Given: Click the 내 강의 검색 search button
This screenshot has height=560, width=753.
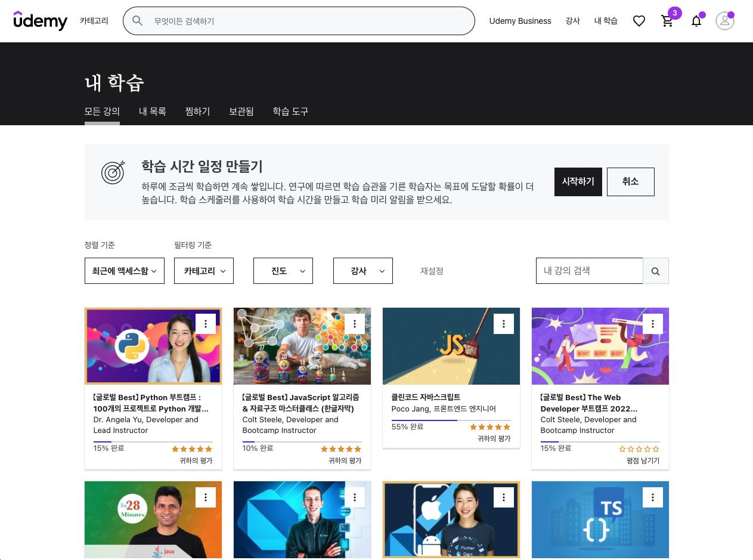Looking at the screenshot, I should point(656,271).
